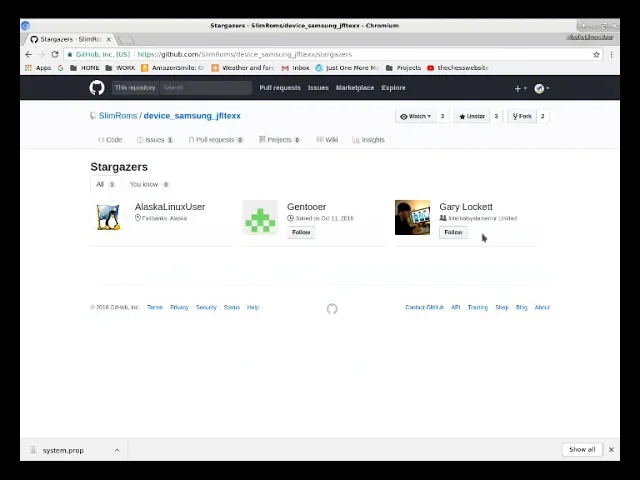Click the Gary Lockett profile photo

[x=412, y=217]
